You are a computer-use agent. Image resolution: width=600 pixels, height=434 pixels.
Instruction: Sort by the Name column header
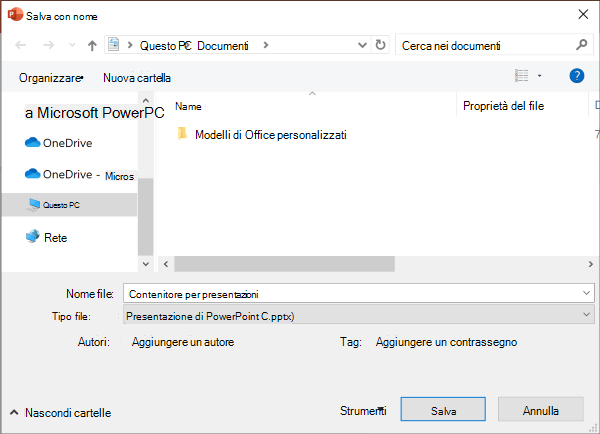point(188,106)
